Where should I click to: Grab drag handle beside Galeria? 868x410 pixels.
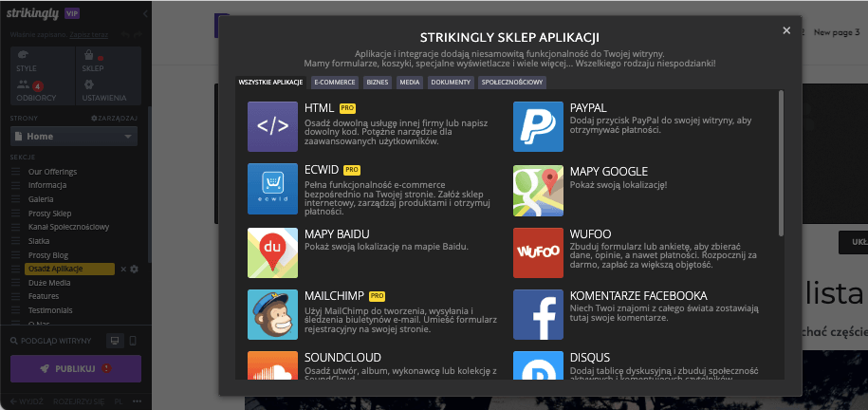[x=15, y=199]
